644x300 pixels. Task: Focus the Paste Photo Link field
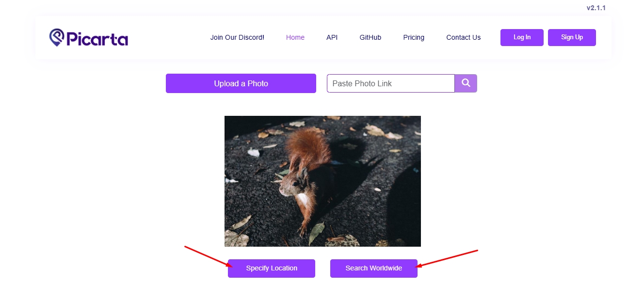point(390,83)
